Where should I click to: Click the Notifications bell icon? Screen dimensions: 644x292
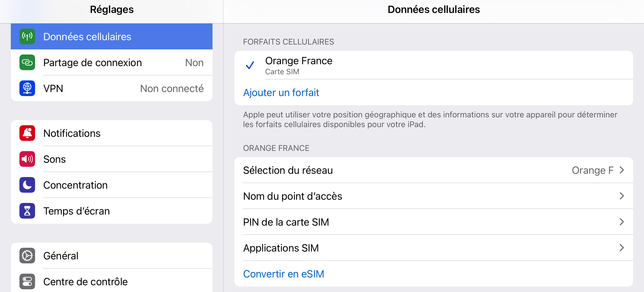(27, 133)
